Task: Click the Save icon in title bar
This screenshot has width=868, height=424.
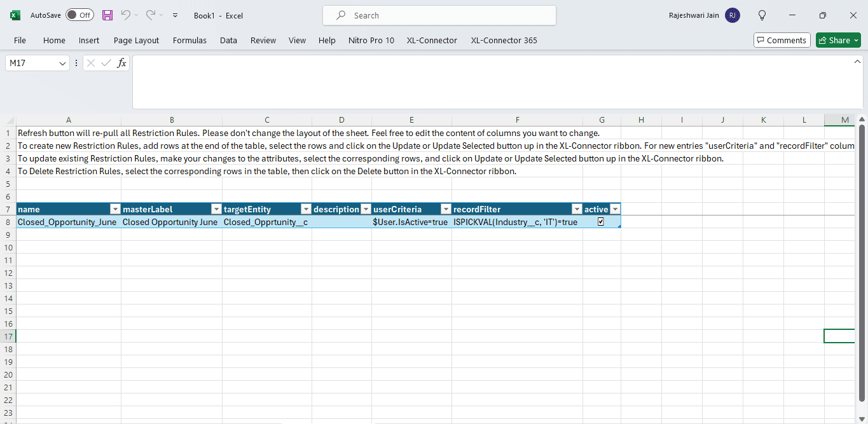Action: [x=107, y=15]
